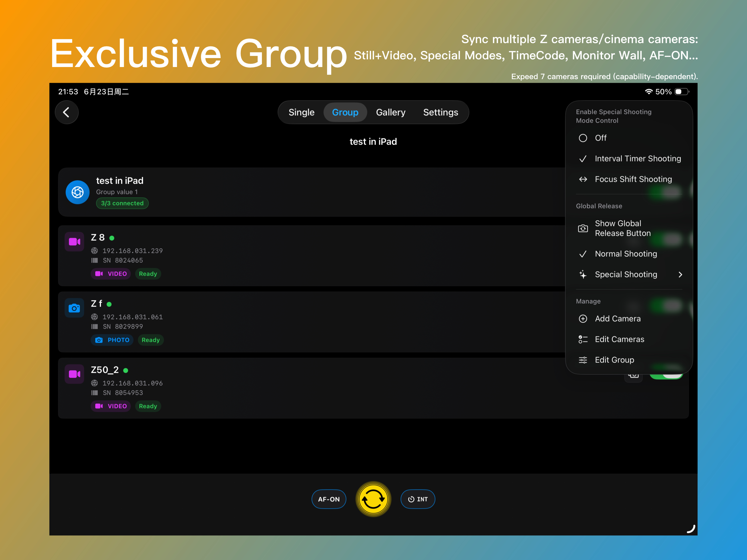This screenshot has height=560, width=747.
Task: Choose Edit Cameras from menu
Action: [629, 339]
